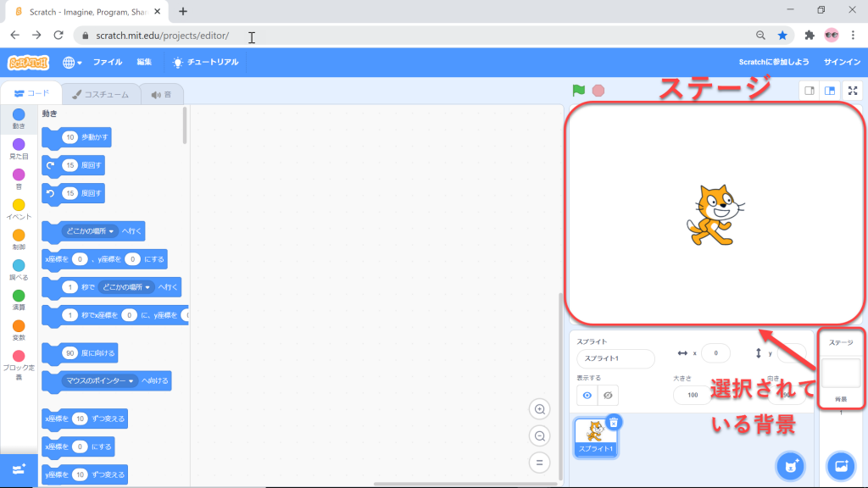Click the Scratch logo

point(28,62)
